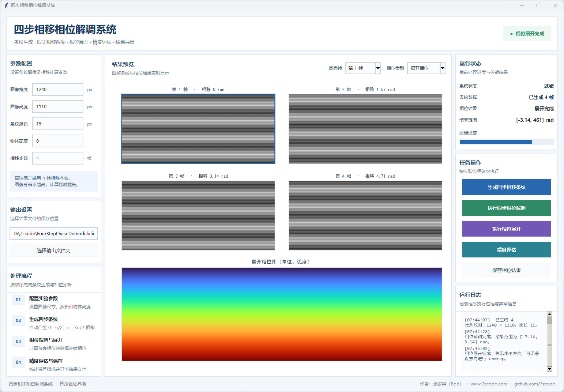Click the 选择输出文件夹 button
564x392 pixels.
[54, 250]
